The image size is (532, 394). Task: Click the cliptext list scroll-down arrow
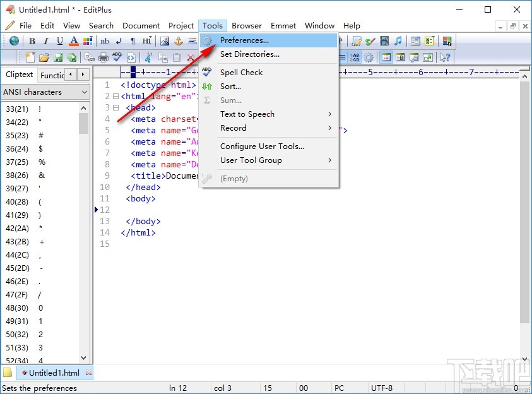[83, 358]
